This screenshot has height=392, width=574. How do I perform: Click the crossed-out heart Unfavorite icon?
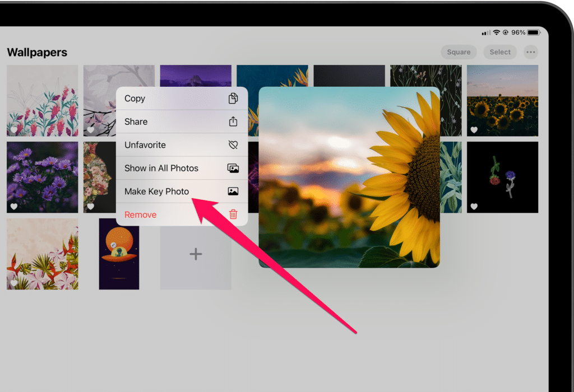(x=233, y=145)
